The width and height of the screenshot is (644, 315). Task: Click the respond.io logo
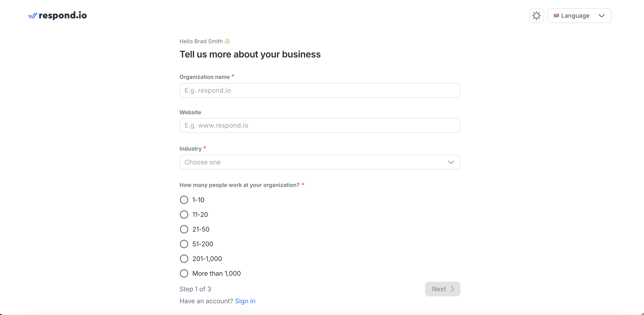coord(57,15)
